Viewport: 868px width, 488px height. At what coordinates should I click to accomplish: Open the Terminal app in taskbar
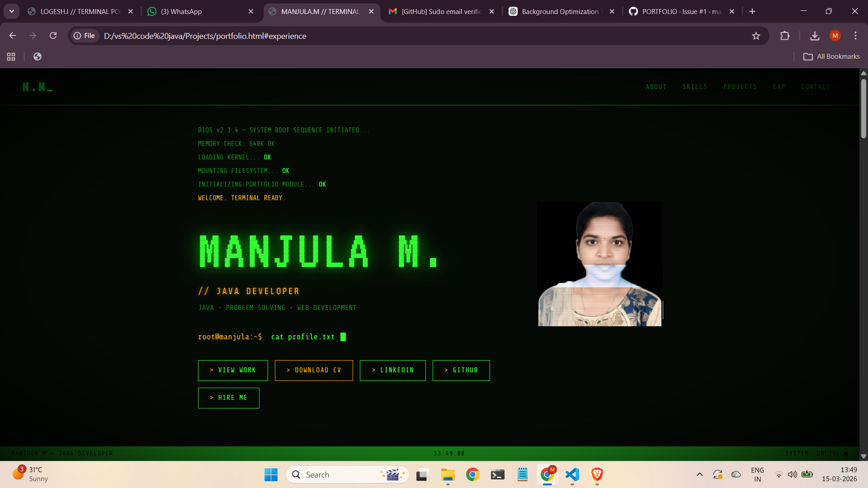pyautogui.click(x=497, y=474)
